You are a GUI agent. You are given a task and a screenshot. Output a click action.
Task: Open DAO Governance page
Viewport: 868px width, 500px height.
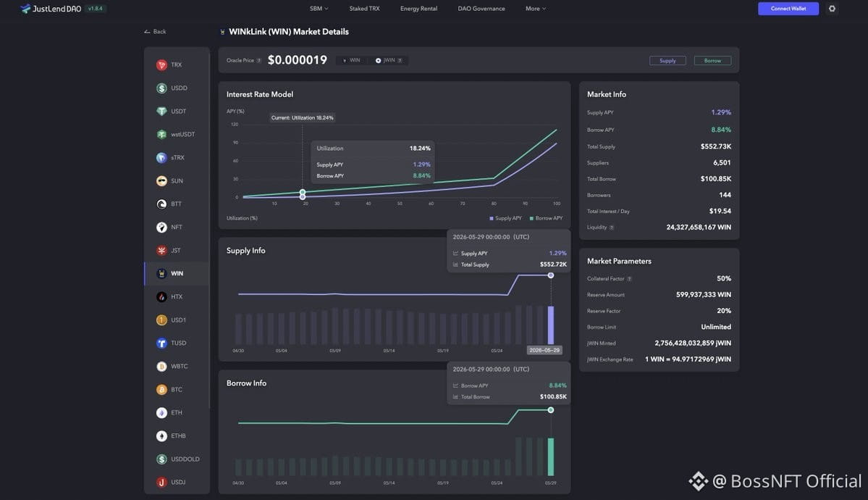(481, 8)
